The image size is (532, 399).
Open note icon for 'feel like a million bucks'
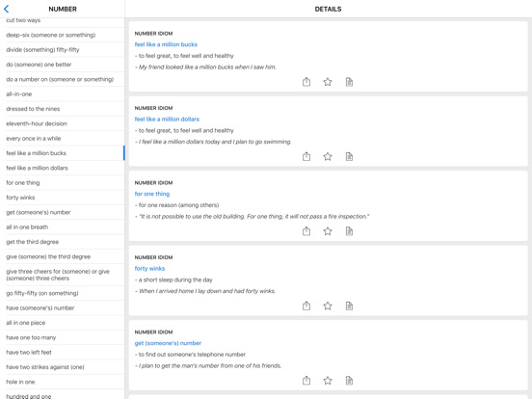[349, 82]
